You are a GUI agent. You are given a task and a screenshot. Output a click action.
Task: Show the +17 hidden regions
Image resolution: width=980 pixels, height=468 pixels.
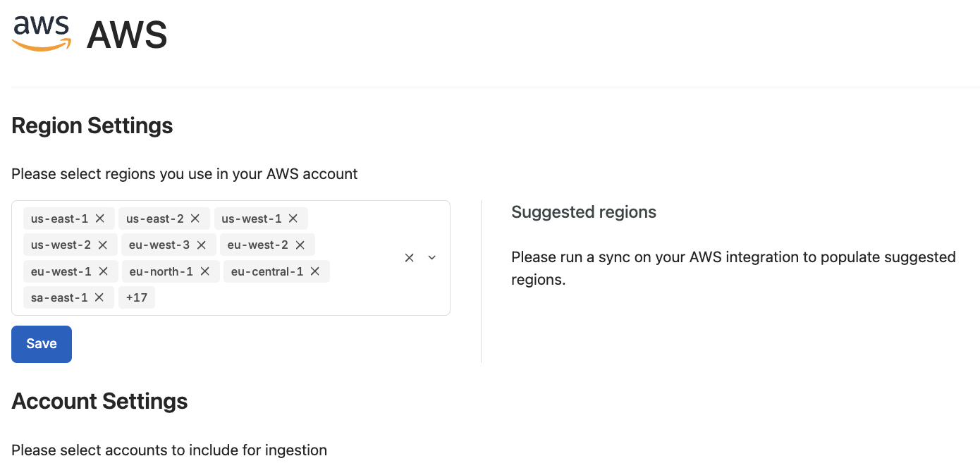137,297
